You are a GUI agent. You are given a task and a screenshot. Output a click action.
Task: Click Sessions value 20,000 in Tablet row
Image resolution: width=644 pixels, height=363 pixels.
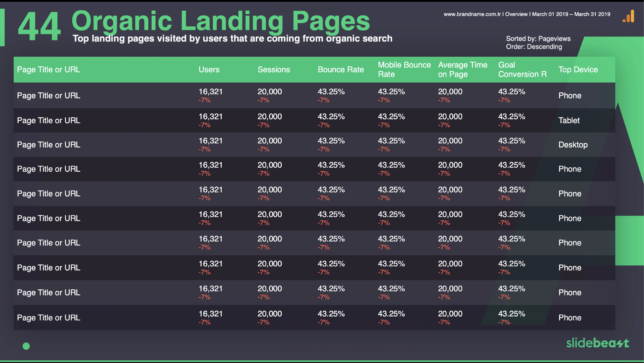coord(270,116)
